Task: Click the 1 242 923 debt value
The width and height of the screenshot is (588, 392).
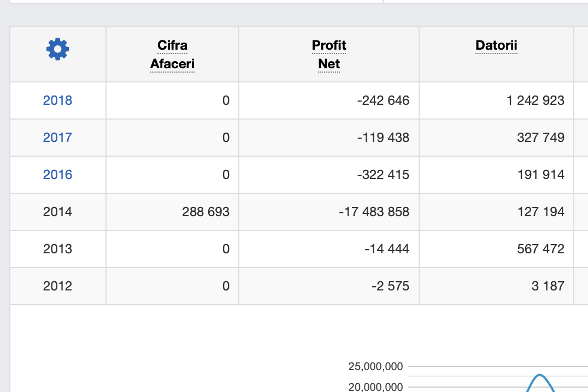Action: click(x=535, y=100)
